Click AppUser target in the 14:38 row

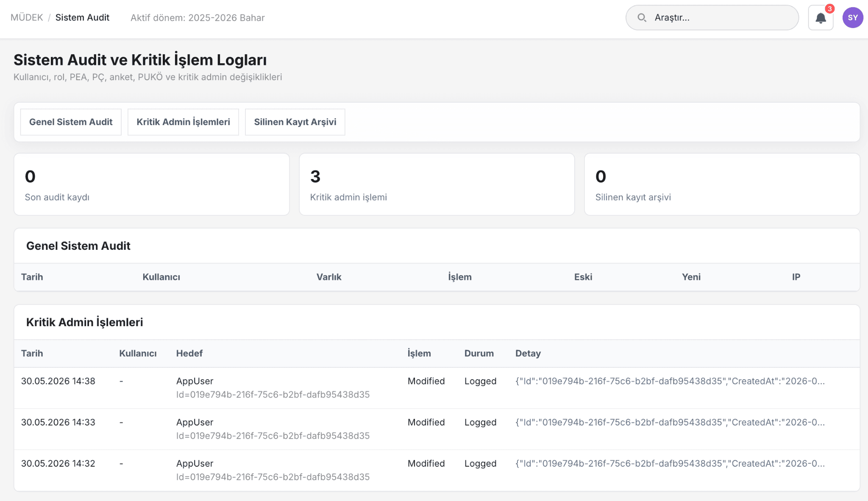[x=195, y=381]
